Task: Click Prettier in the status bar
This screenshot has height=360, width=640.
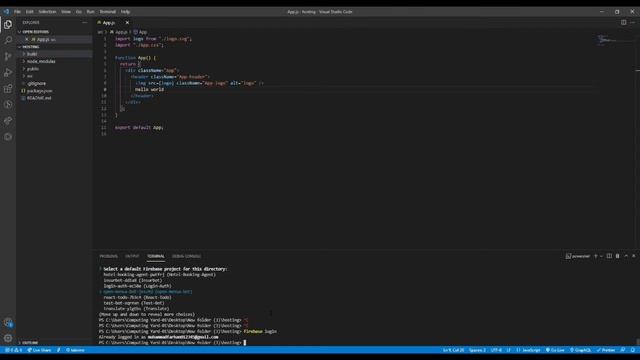Action: point(606,350)
